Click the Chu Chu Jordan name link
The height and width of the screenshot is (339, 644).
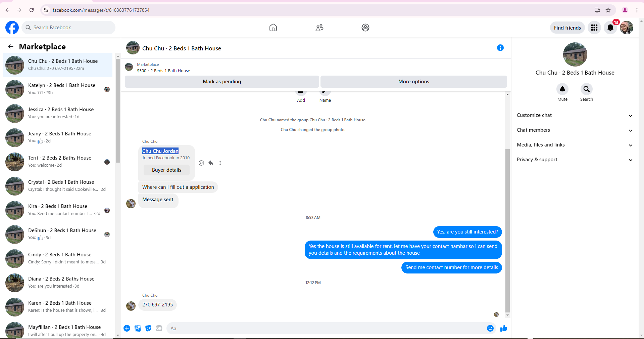point(160,151)
